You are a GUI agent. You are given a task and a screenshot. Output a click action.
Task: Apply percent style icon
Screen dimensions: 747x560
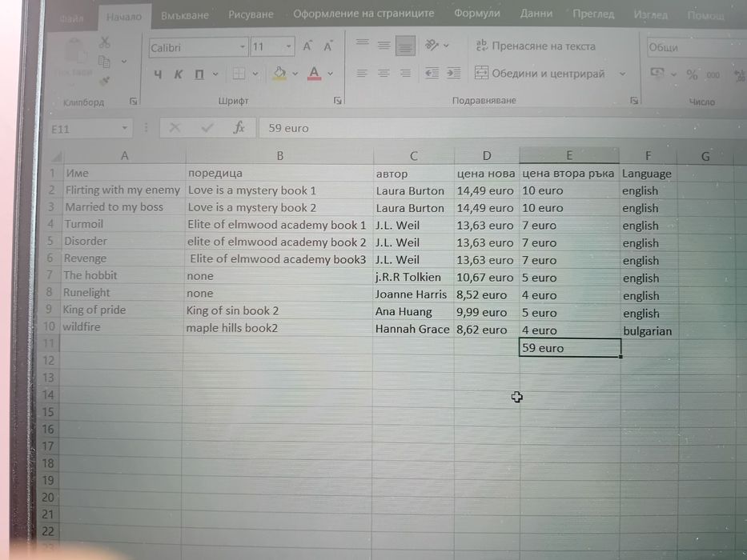click(x=692, y=74)
